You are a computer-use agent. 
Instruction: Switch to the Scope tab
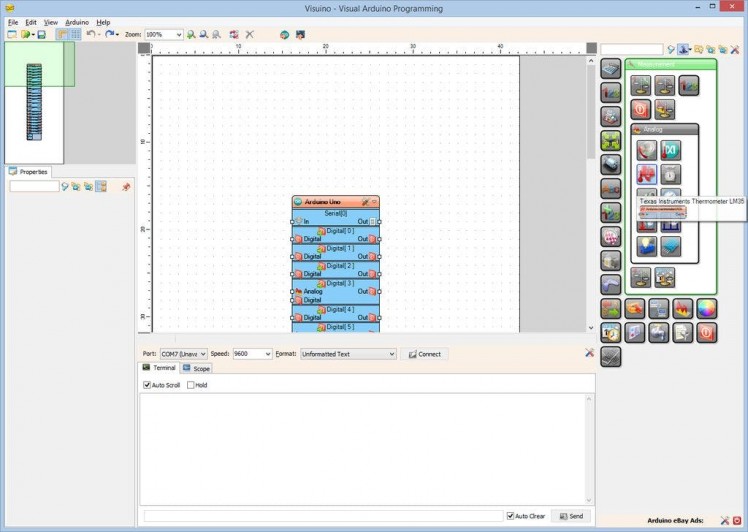coord(197,369)
